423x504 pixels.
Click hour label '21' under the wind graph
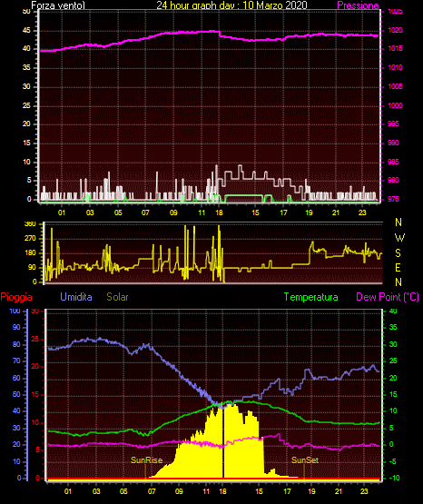(x=336, y=212)
